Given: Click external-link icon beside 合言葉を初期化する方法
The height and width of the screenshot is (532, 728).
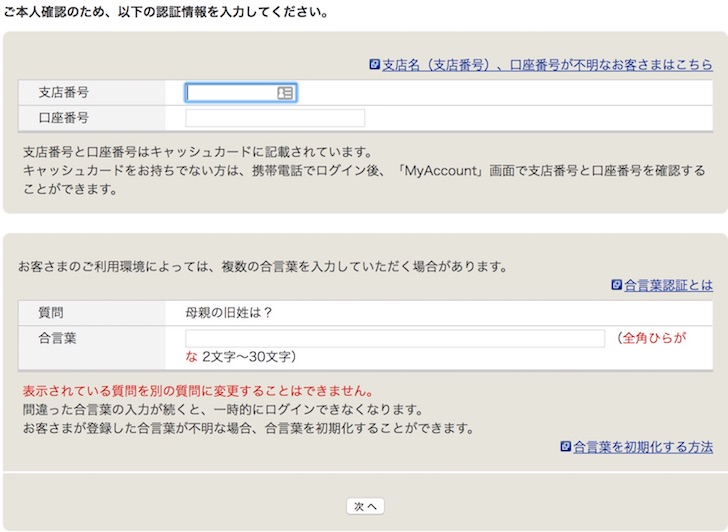Looking at the screenshot, I should [566, 447].
